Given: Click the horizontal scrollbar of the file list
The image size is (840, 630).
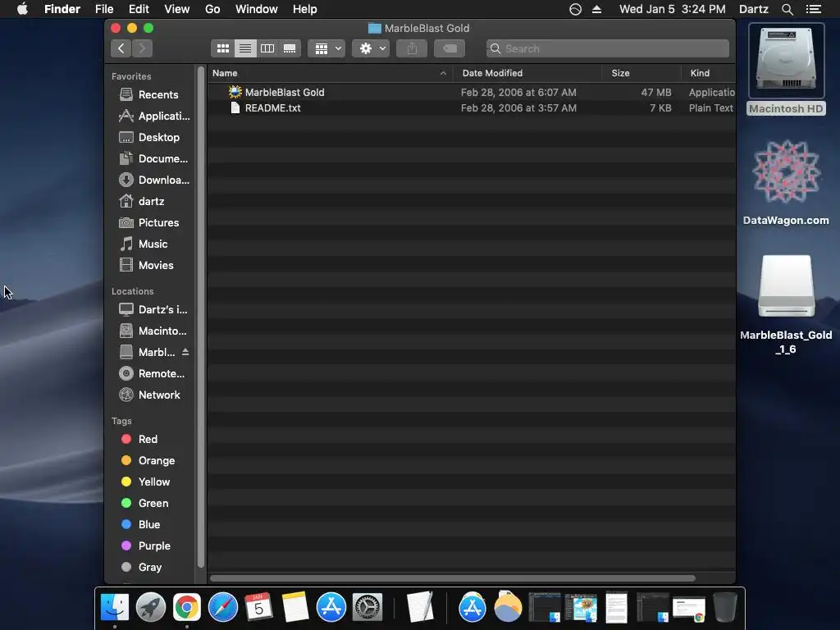Looking at the screenshot, I should pyautogui.click(x=453, y=578).
